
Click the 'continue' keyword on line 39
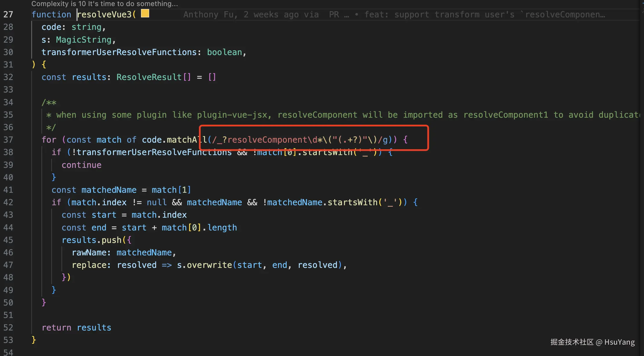pyautogui.click(x=81, y=165)
